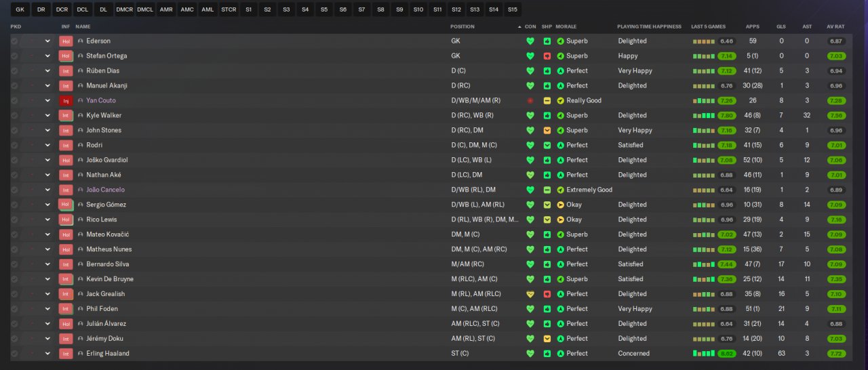Open position dropdown for Phil Foden

[47, 309]
